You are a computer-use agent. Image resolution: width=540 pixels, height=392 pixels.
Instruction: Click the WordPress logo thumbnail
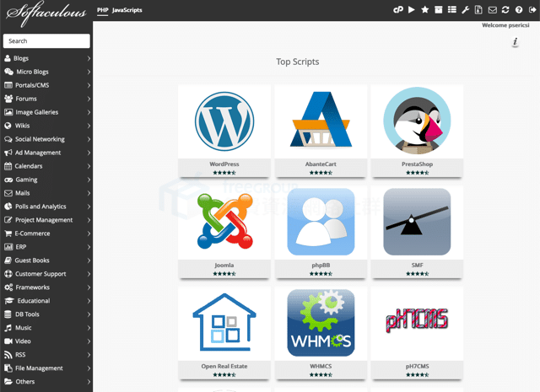(224, 121)
